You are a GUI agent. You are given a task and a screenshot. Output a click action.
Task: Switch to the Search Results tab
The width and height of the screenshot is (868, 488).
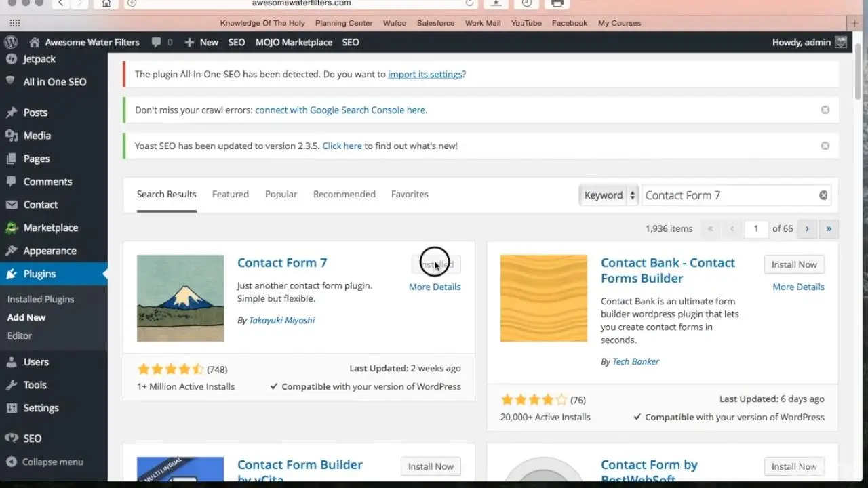(x=167, y=195)
